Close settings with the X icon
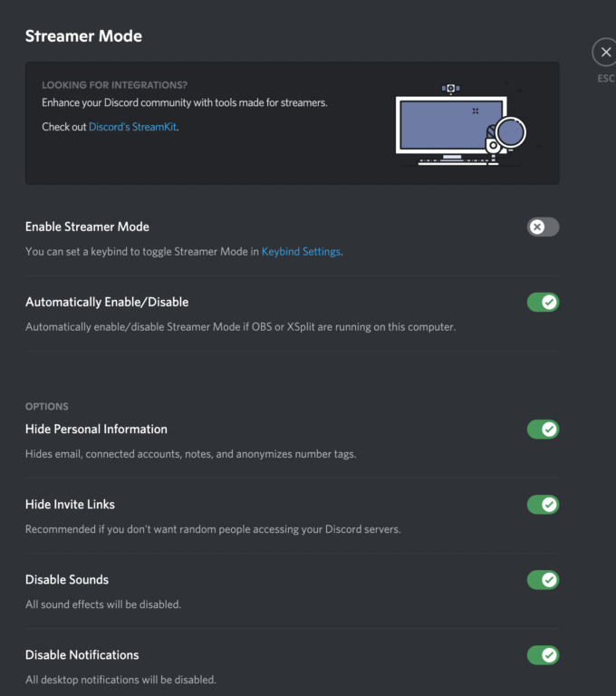Image resolution: width=616 pixels, height=696 pixels. click(606, 53)
